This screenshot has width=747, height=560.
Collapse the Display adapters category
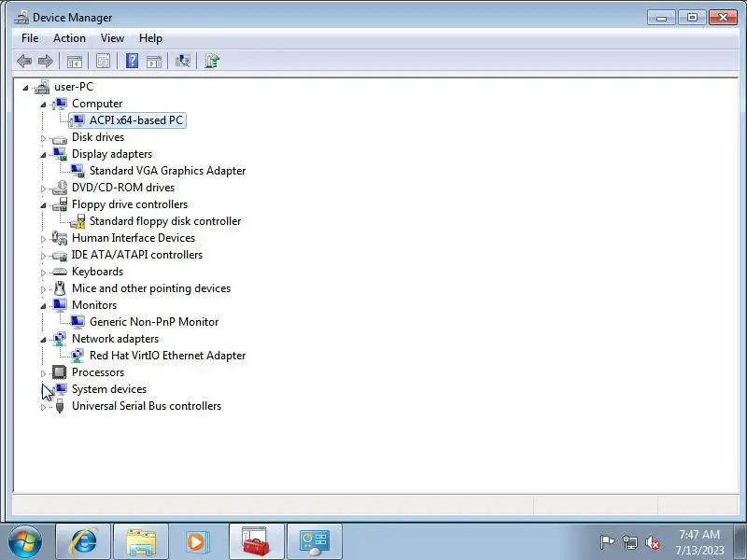43,155
